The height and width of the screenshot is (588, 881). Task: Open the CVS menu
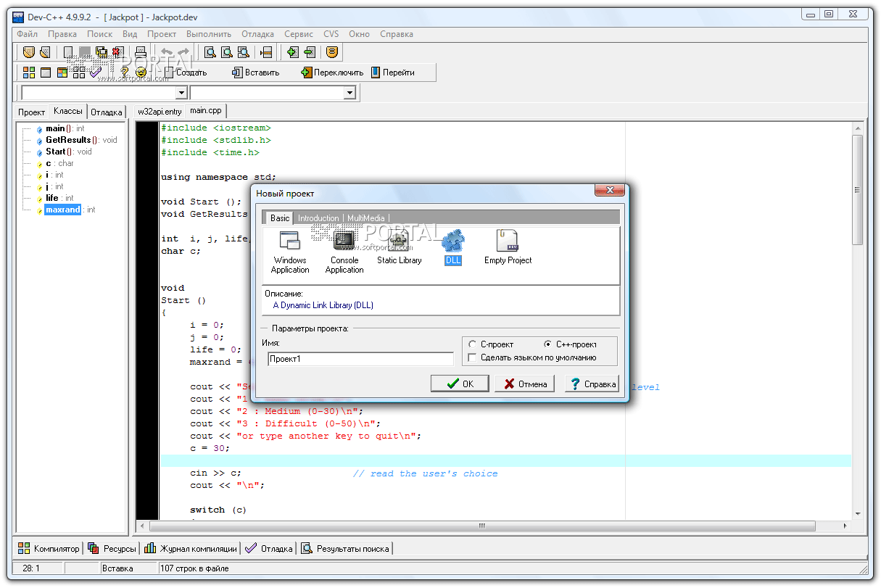(331, 34)
